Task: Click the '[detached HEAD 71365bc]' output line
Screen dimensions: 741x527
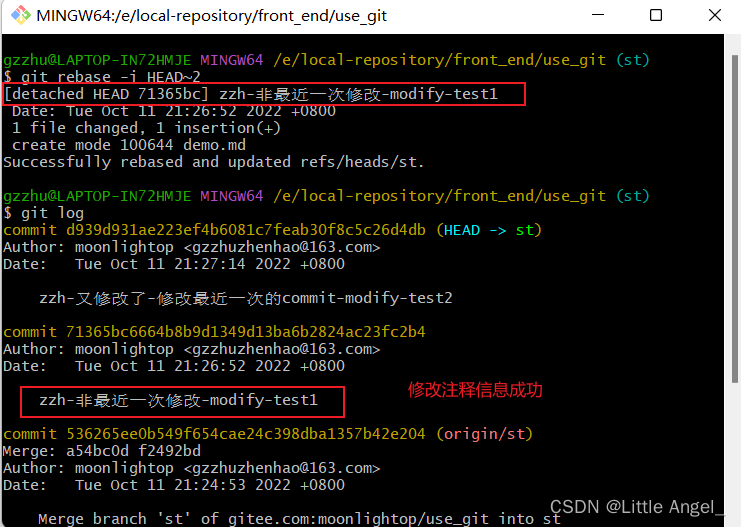Action: pyautogui.click(x=250, y=94)
